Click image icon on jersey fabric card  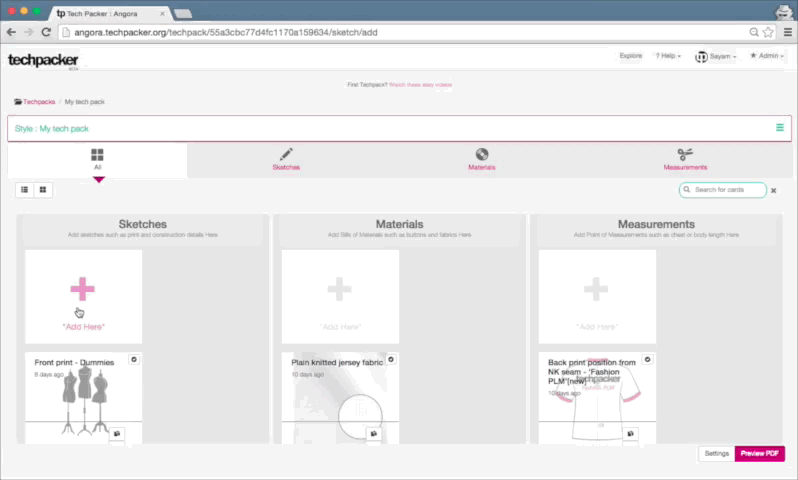[374, 434]
